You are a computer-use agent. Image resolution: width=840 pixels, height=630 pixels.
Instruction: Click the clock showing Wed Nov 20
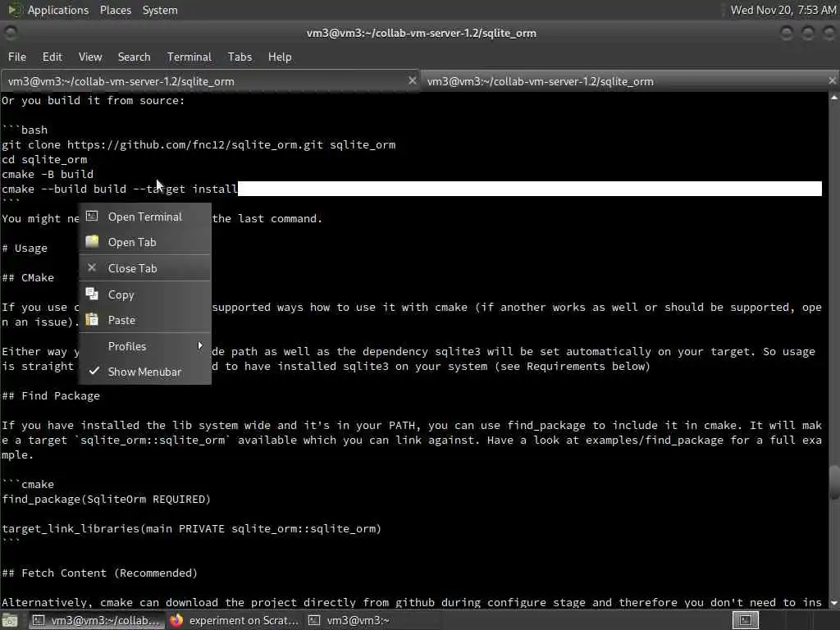click(x=783, y=10)
